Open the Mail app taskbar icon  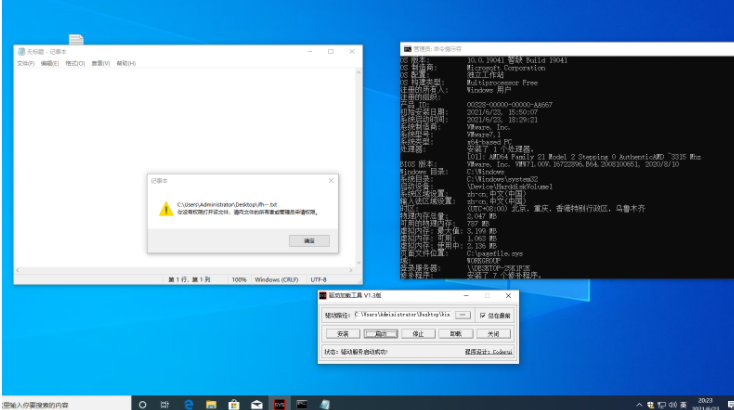click(x=257, y=404)
